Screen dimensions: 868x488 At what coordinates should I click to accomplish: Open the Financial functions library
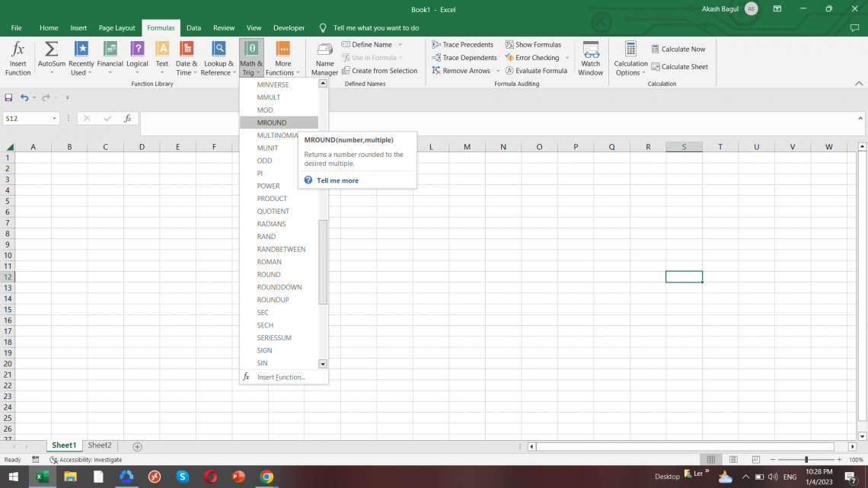[x=110, y=58]
